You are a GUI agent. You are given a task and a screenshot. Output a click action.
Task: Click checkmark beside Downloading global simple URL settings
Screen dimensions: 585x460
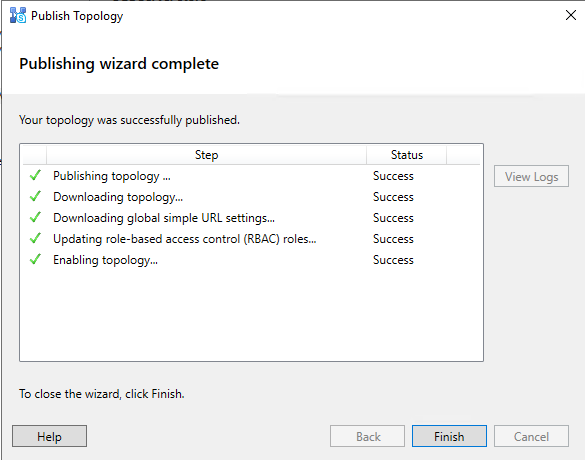(x=35, y=217)
